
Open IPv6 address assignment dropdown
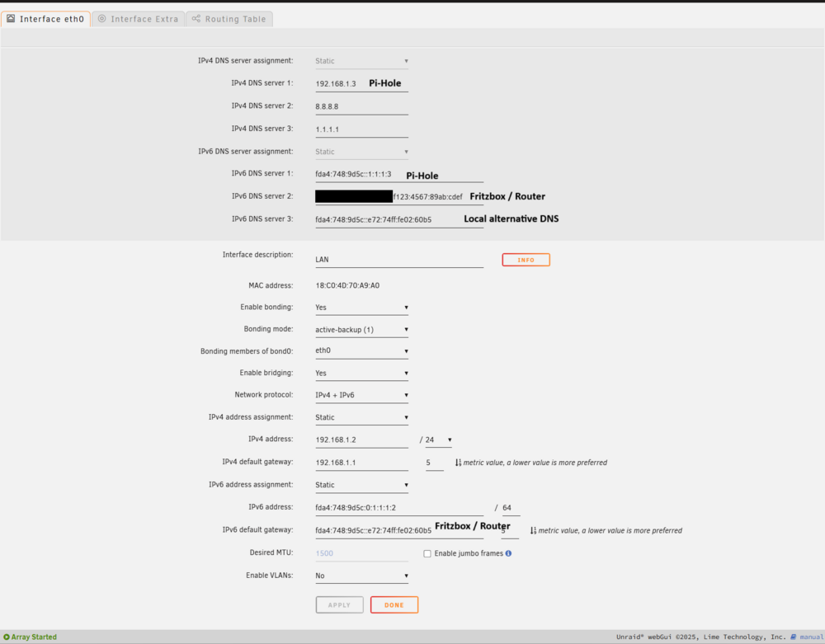click(x=361, y=485)
